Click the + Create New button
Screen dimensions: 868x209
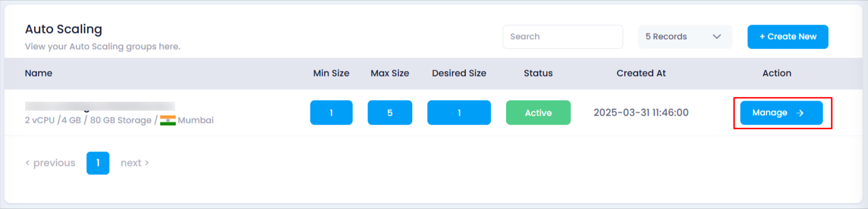point(788,37)
